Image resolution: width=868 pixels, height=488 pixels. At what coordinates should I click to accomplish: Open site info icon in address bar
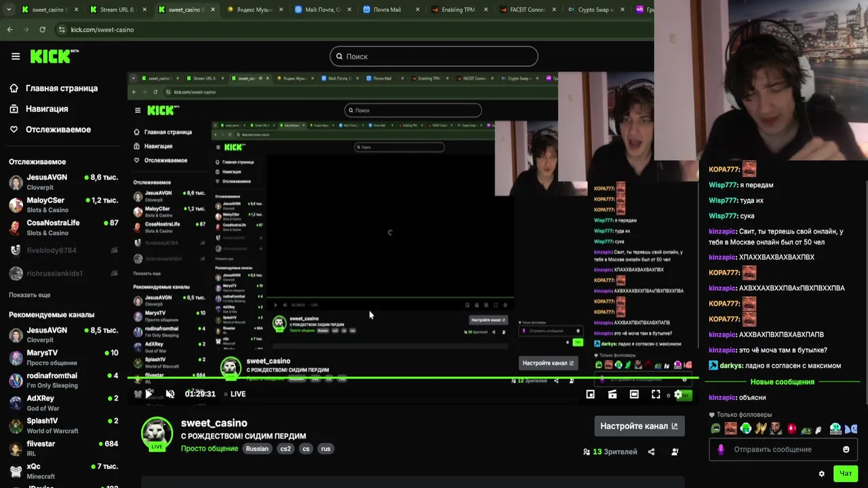62,30
